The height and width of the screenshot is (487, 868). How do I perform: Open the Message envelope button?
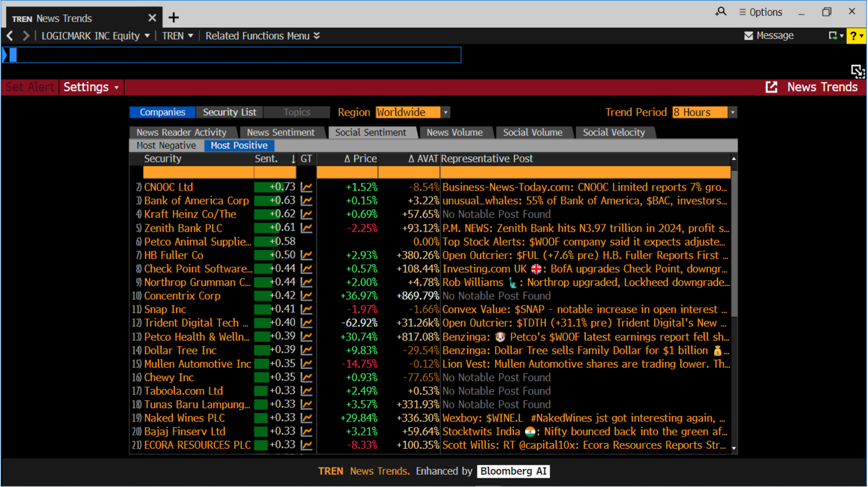(x=769, y=36)
